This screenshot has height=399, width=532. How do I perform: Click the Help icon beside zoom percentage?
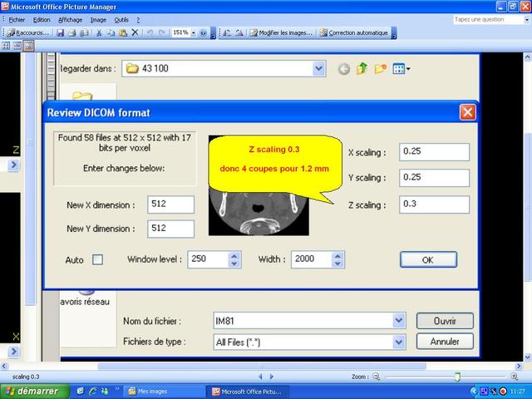203,33
